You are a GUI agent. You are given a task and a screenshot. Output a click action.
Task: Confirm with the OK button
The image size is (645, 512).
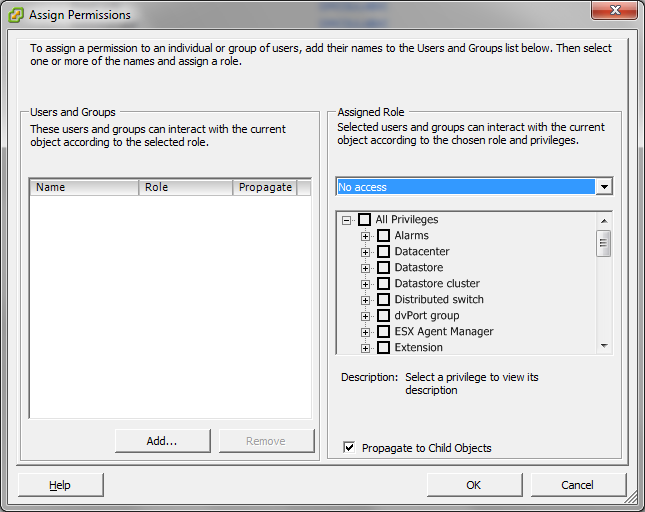click(474, 485)
